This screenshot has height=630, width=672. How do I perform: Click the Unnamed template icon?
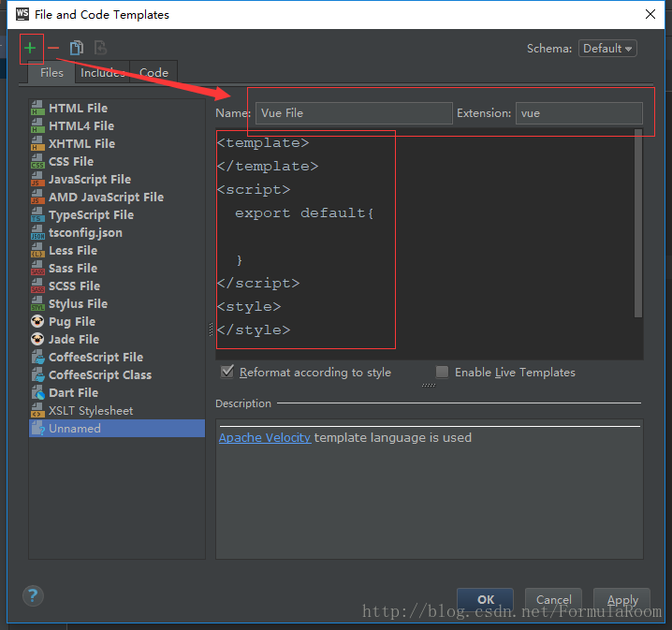click(x=37, y=428)
